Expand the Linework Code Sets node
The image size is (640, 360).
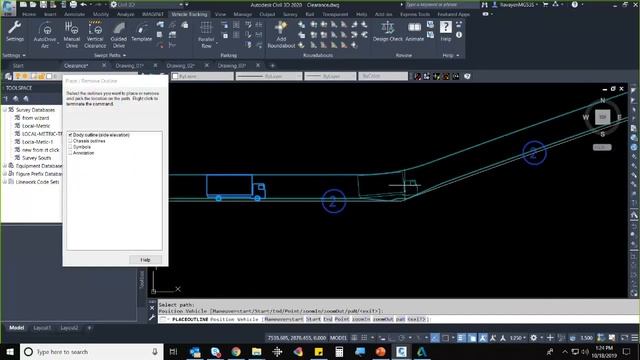5,182
